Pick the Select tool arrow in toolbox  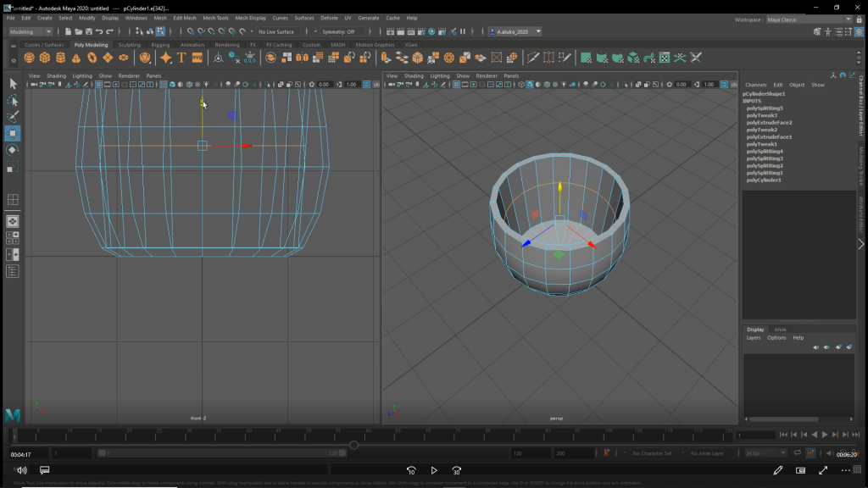click(x=13, y=83)
